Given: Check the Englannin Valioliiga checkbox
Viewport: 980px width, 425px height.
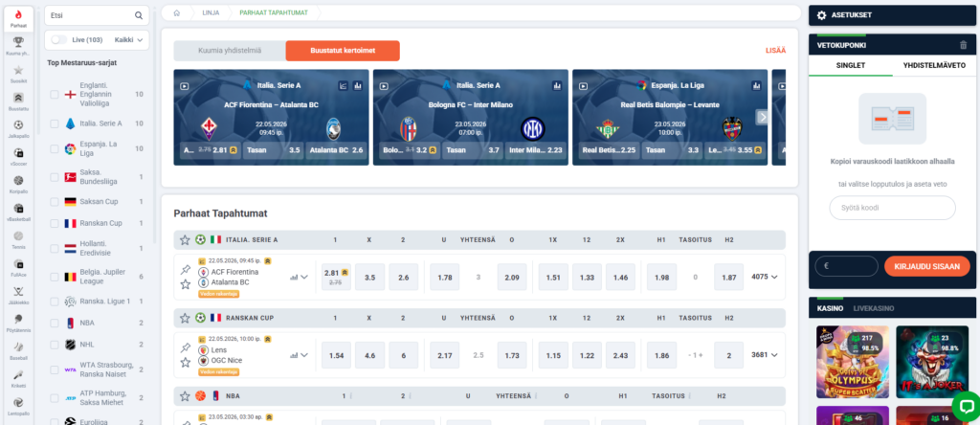Looking at the screenshot, I should click(55, 95).
